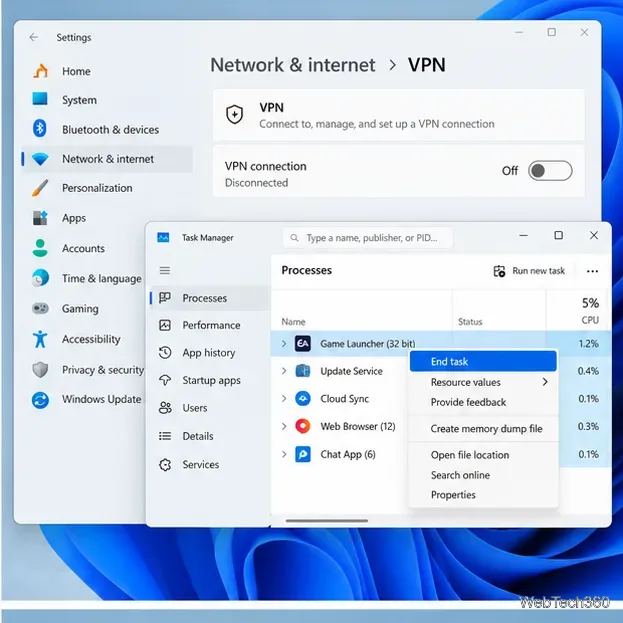Choose End task from context menu
Viewport: 623px width, 623px height.
coord(483,361)
